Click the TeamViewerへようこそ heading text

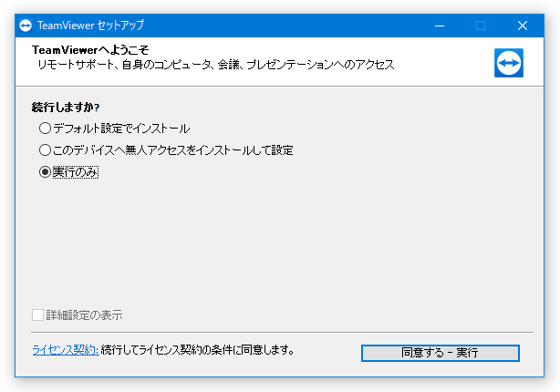(x=90, y=49)
